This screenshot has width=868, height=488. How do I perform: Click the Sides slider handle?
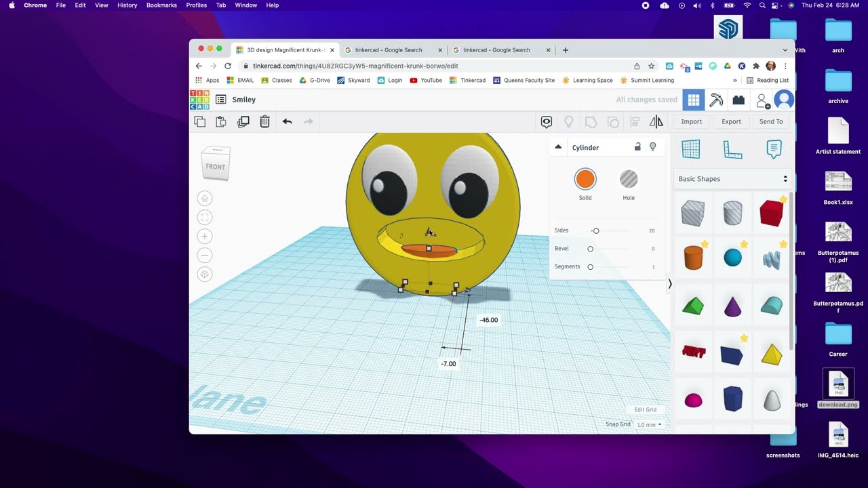596,231
